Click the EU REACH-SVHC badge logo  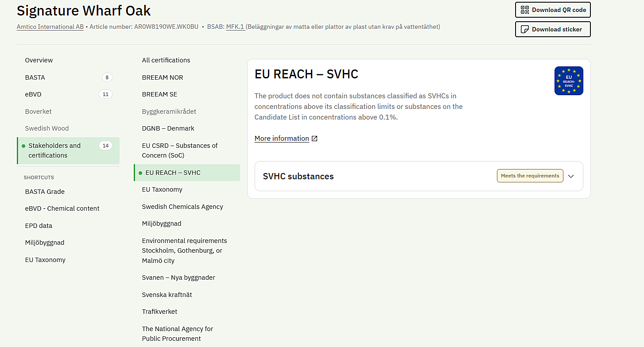[x=569, y=81]
